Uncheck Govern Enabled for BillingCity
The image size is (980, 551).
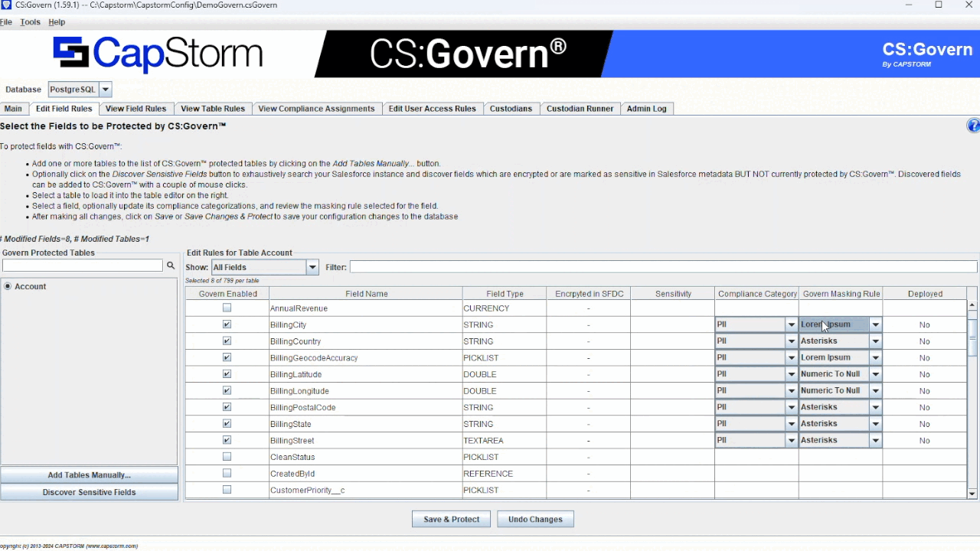pyautogui.click(x=227, y=324)
